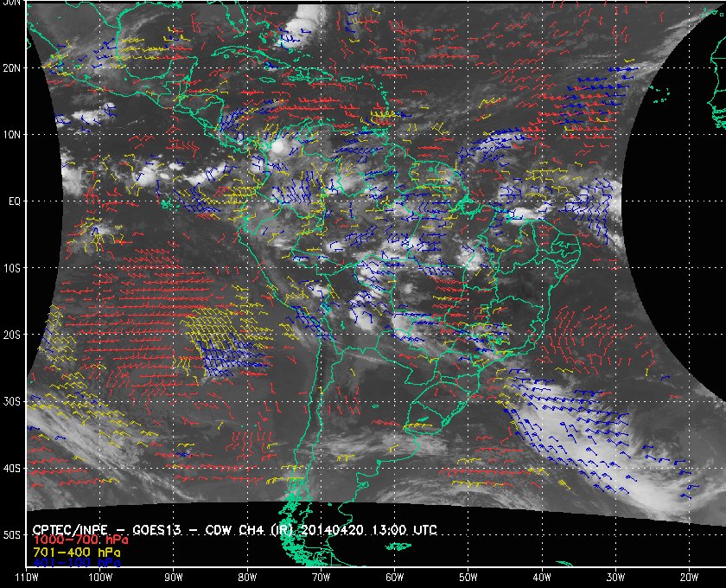Click the 40S latitude label
Image resolution: width=726 pixels, height=588 pixels.
[x=12, y=469]
